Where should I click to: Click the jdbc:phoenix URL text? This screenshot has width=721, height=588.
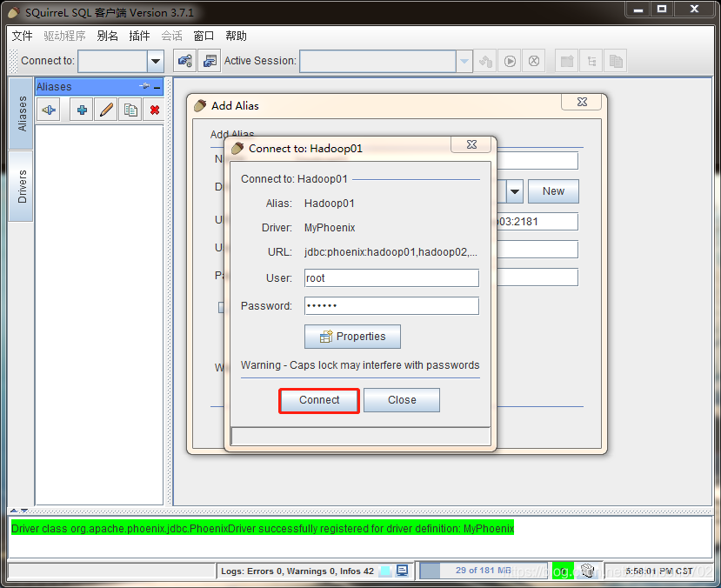pos(391,252)
